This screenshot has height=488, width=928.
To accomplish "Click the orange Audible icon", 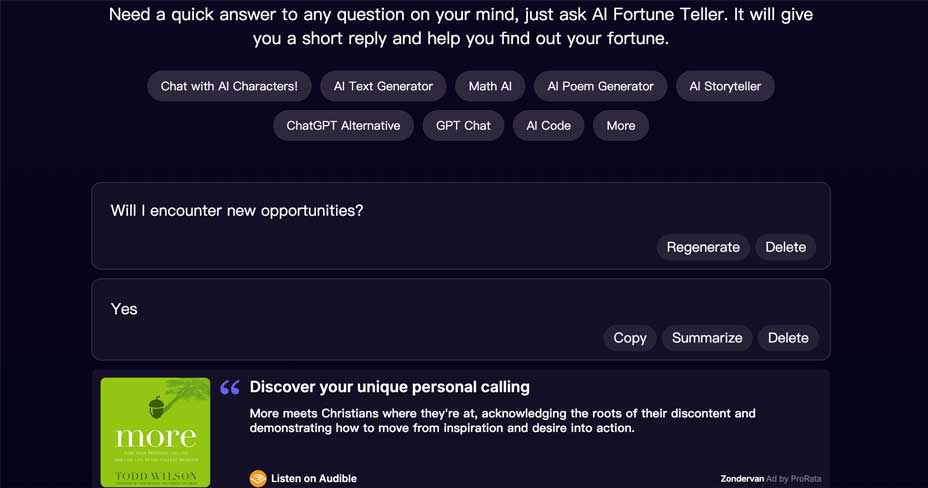I will (258, 478).
